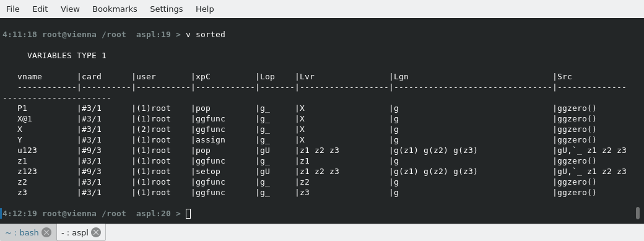
Task: Click the terminal cursor at aspl:20 prompt
Action: tap(188, 214)
